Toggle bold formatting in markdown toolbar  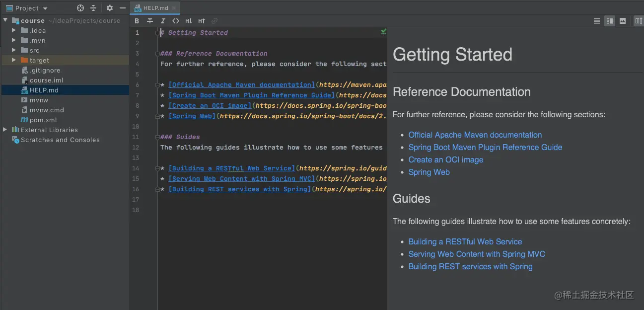137,21
